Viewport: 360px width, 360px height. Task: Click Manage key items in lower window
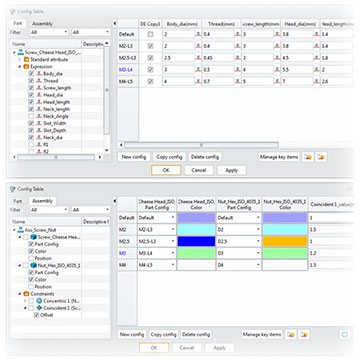point(262,334)
